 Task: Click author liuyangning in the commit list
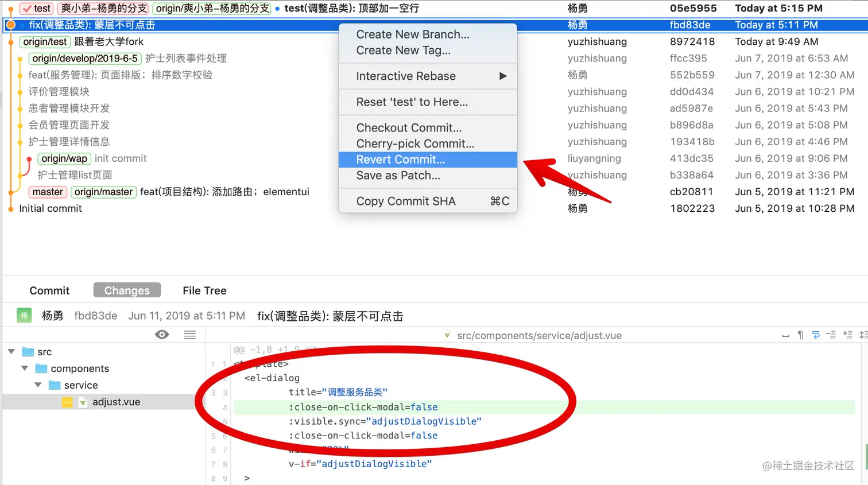point(594,158)
